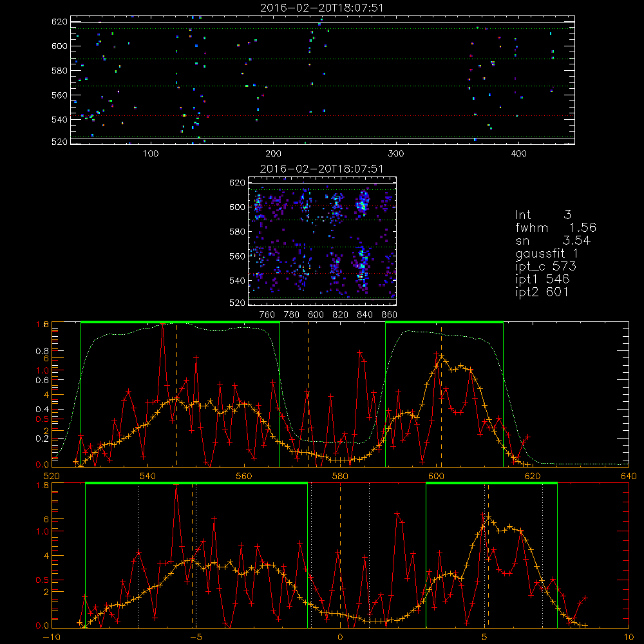644x644 pixels.
Task: Click x-axis tick label 820 under square image
Action: [341, 315]
